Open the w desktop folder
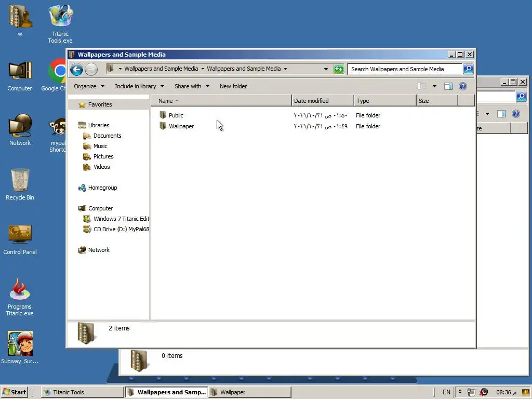Screen dimensions: 532x399 coord(20,20)
